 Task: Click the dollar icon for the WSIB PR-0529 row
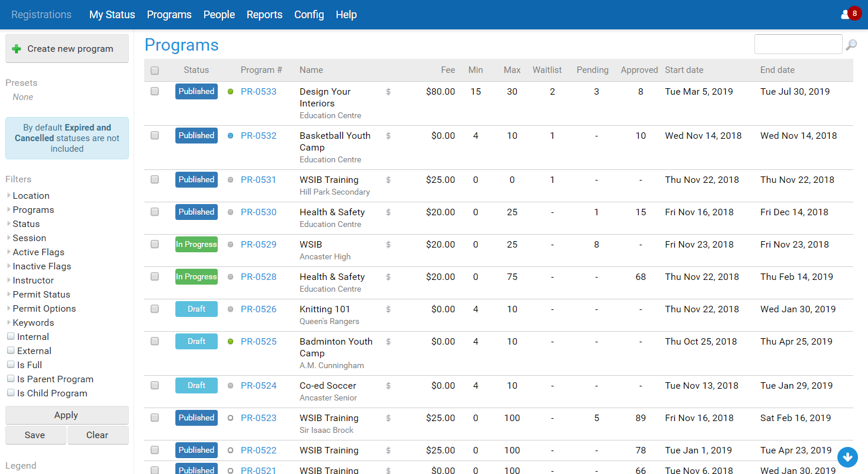[x=388, y=245]
